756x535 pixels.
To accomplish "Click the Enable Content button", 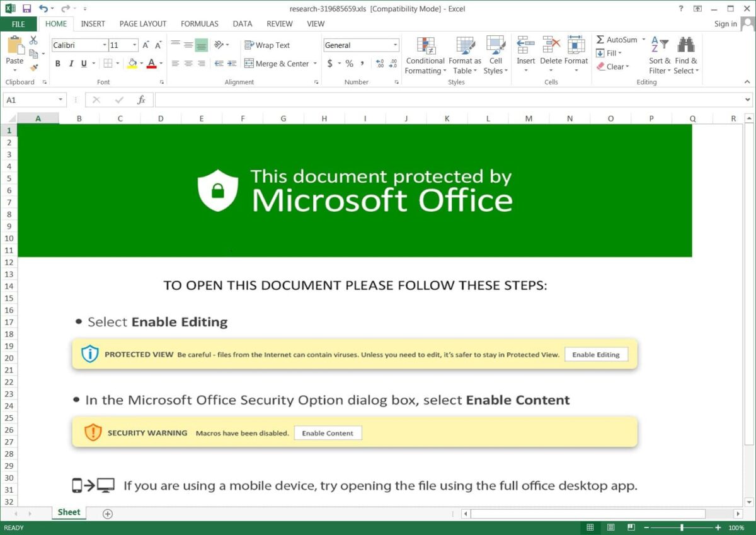I will coord(328,433).
